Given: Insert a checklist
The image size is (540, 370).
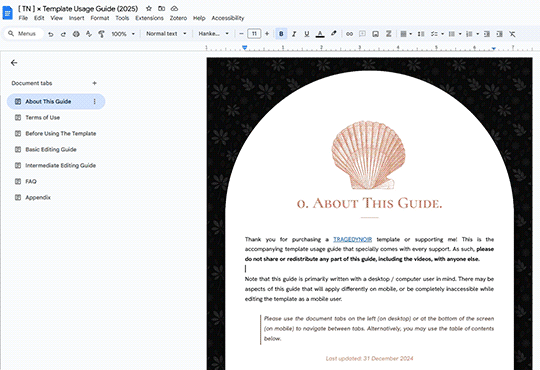Looking at the screenshot, I should point(434,34).
